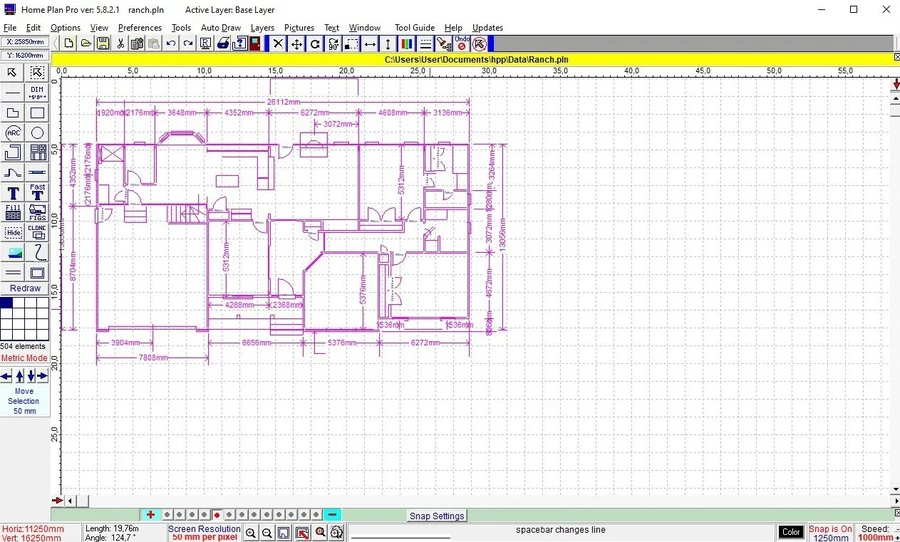Select the Fill tool
The width and height of the screenshot is (900, 542).
(13, 212)
